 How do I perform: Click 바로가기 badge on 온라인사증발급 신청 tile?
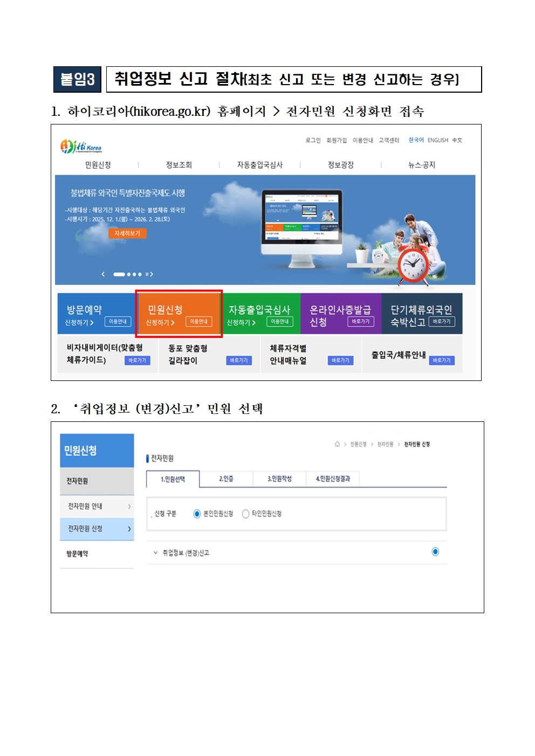360,322
